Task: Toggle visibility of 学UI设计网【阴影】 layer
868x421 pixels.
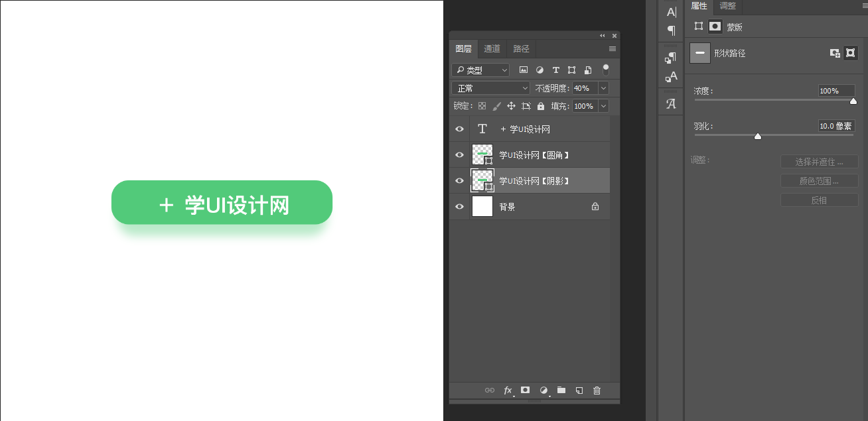Action: click(459, 180)
